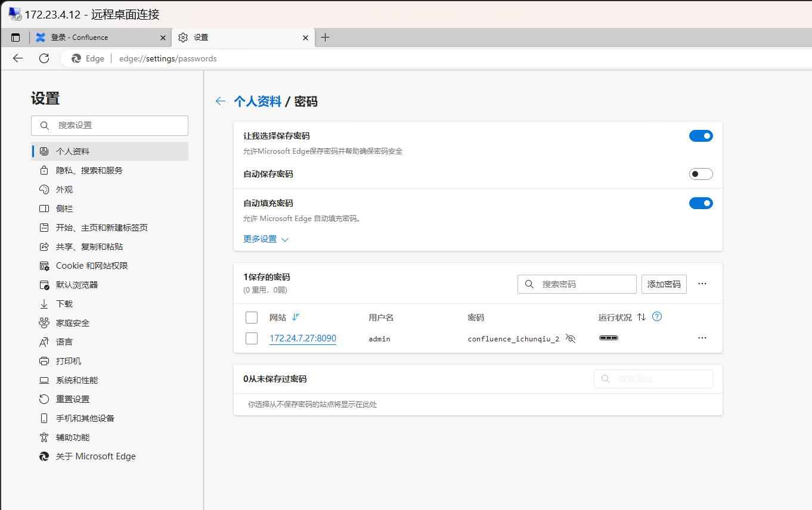Check the 172.24.7.27:8090 row checkbox

[252, 338]
